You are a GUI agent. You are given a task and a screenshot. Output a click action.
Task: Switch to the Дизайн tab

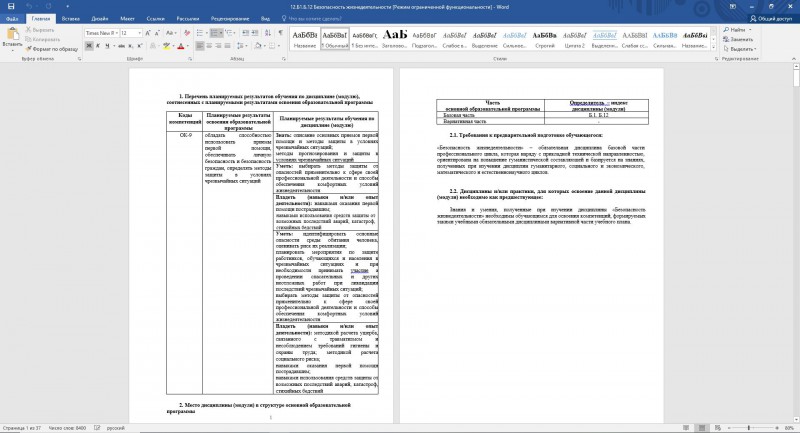[99, 19]
